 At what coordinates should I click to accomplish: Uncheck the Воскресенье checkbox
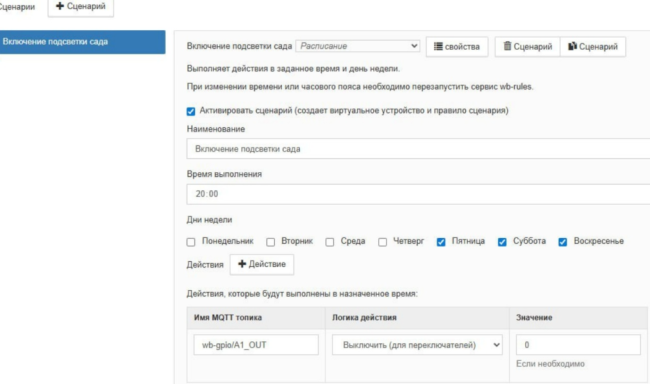[563, 242]
